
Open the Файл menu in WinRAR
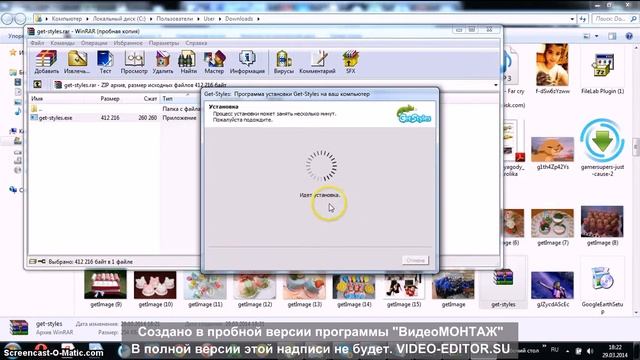37,43
